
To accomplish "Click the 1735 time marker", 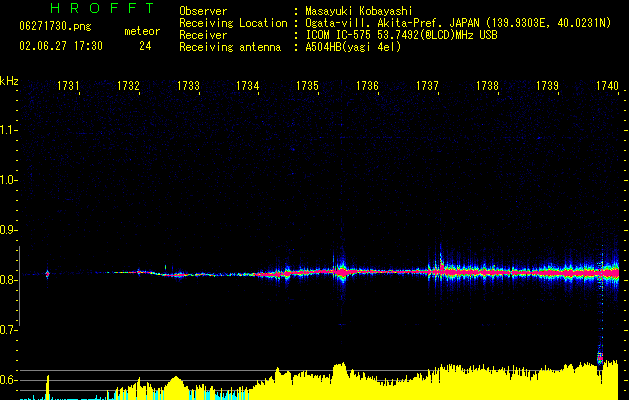I will coord(307,85).
